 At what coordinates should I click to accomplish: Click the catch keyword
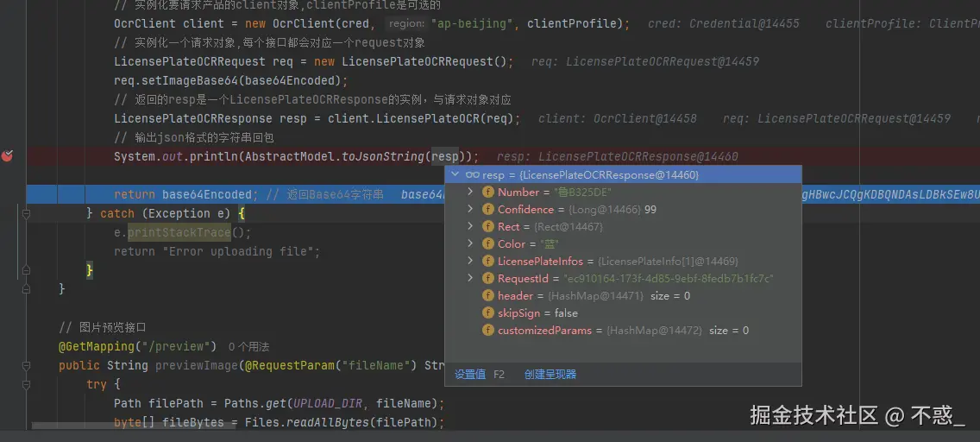(x=117, y=214)
